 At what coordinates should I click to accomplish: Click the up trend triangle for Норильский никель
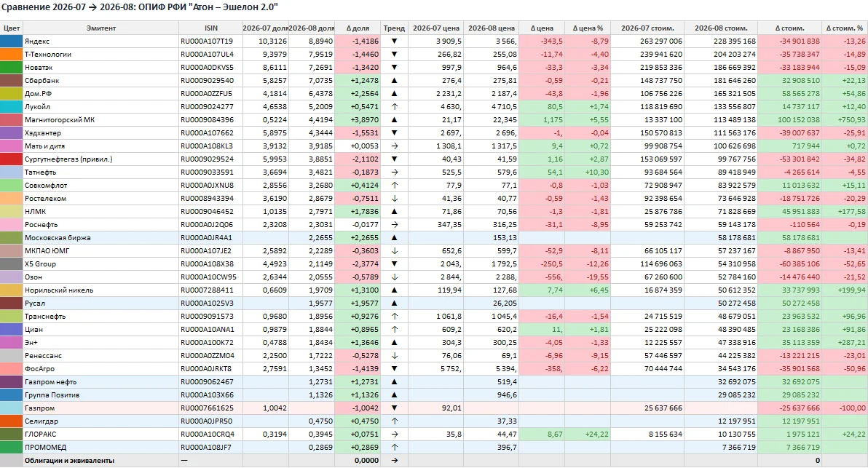(x=394, y=290)
